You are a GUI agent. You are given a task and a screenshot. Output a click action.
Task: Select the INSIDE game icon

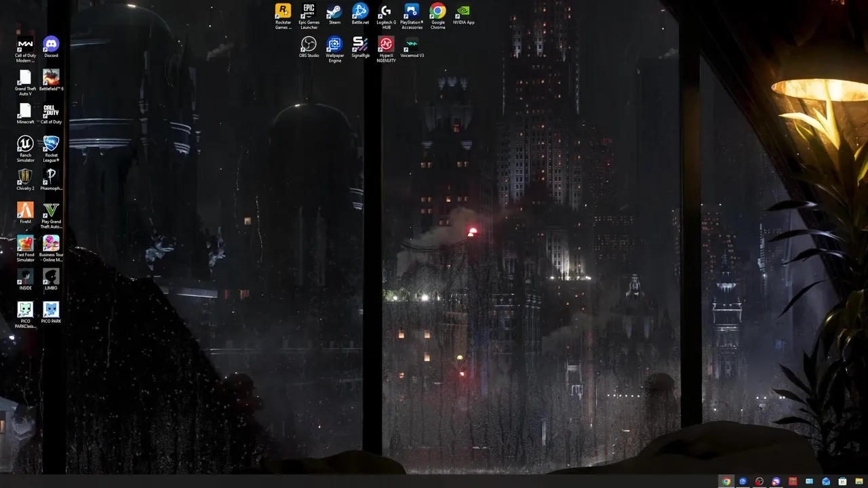click(x=25, y=280)
